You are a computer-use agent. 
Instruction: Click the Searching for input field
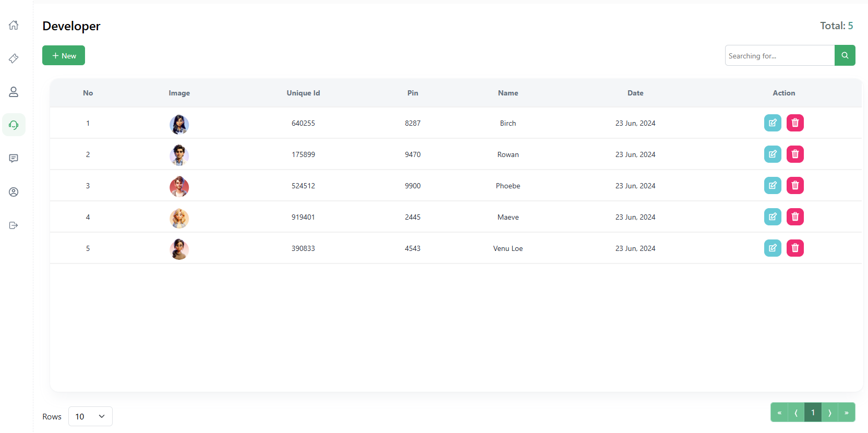point(779,55)
